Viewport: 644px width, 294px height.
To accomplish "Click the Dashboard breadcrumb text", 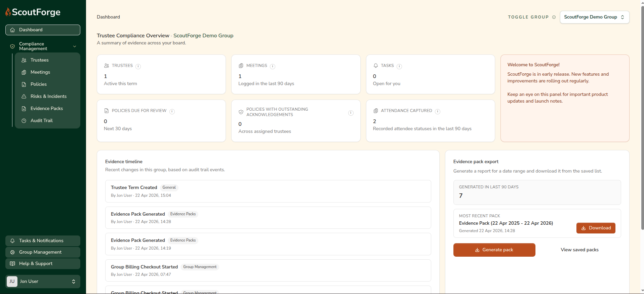I will (x=108, y=17).
